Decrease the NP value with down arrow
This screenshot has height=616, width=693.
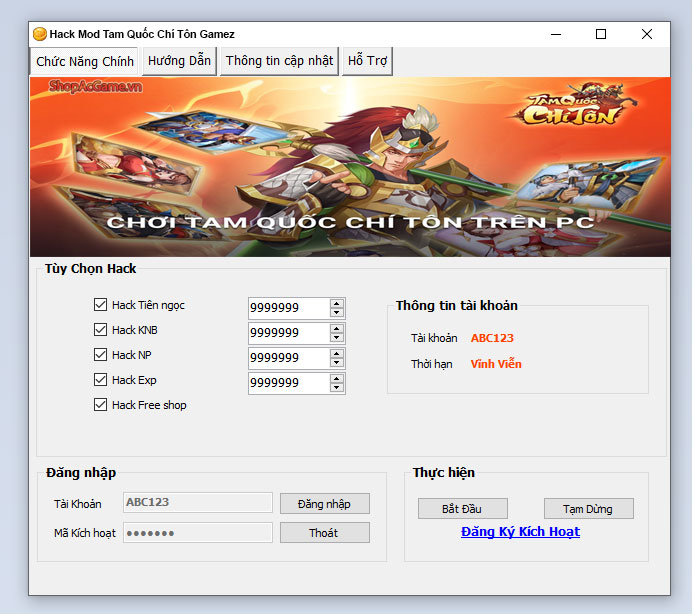click(337, 363)
